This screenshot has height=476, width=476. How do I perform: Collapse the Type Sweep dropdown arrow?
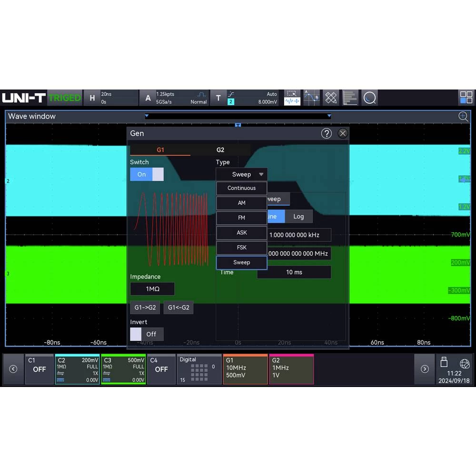pyautogui.click(x=261, y=174)
